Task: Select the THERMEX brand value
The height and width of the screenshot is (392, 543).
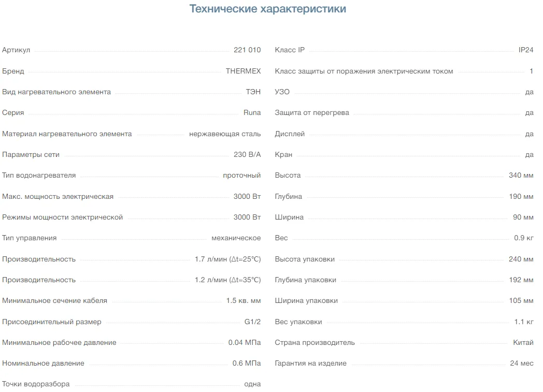Action: (243, 71)
